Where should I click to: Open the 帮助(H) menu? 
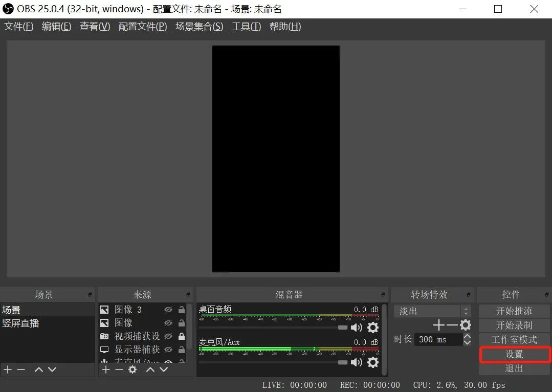[x=285, y=27]
